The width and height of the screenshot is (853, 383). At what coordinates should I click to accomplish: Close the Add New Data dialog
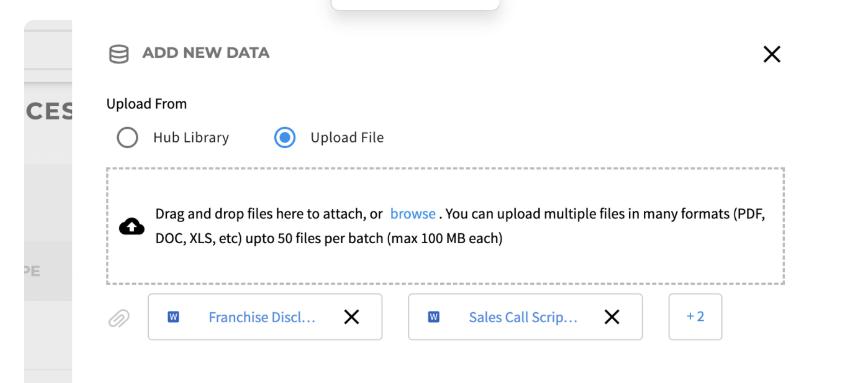772,54
